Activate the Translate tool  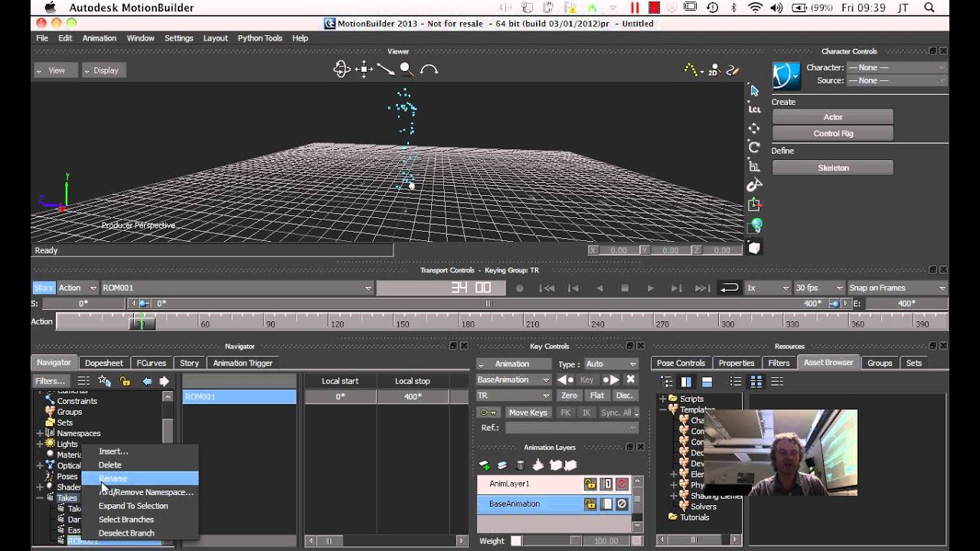pos(754,129)
